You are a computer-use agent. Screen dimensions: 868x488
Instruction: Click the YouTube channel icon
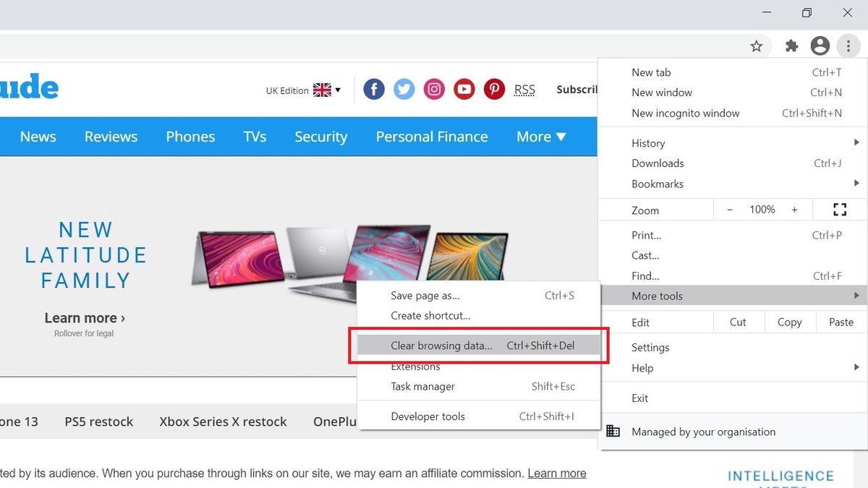[464, 89]
